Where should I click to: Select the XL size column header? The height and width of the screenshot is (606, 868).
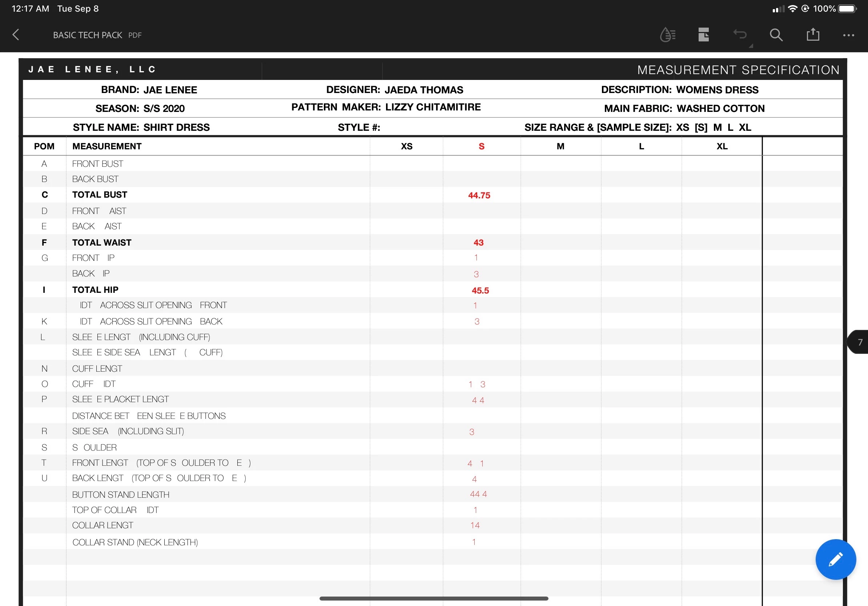[722, 146]
